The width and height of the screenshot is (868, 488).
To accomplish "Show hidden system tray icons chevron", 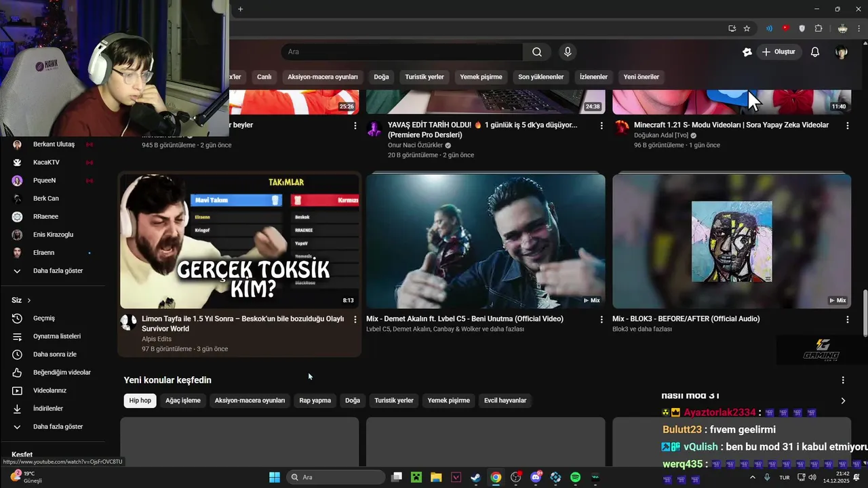I will point(752,477).
